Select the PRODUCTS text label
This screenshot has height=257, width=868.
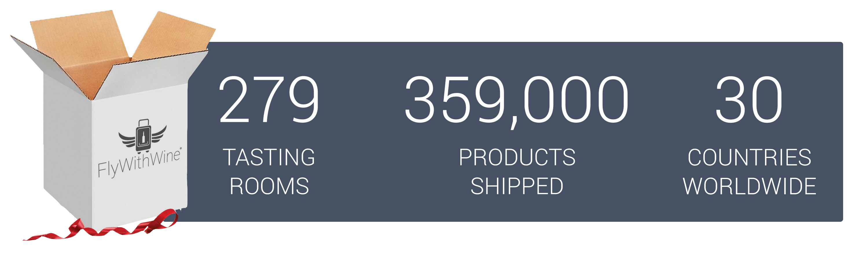point(517,157)
